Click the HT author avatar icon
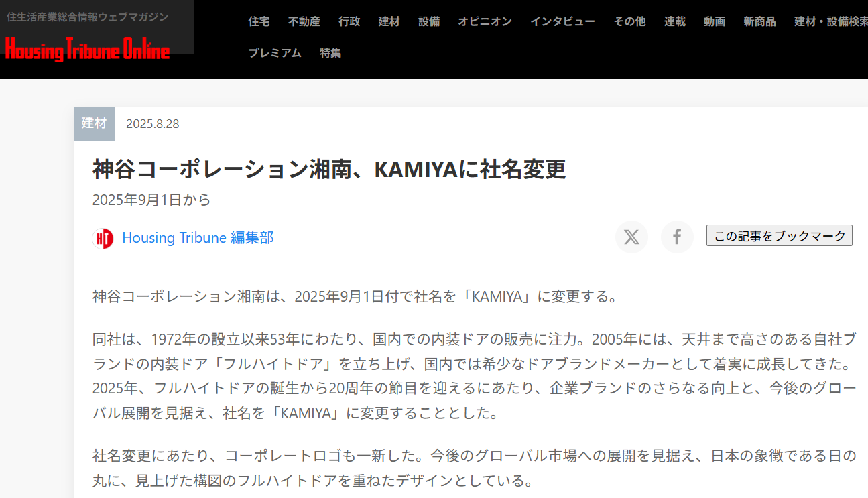The image size is (868, 498). [103, 238]
